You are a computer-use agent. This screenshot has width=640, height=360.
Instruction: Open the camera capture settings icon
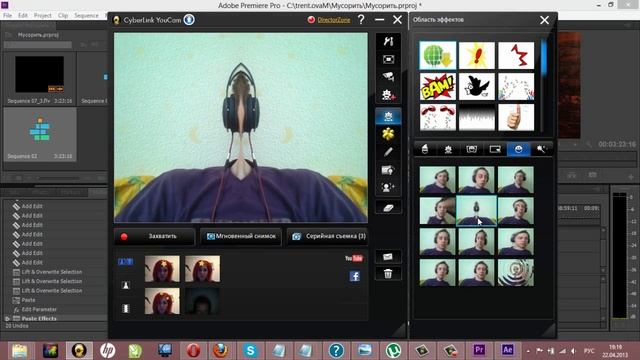pos(388,170)
